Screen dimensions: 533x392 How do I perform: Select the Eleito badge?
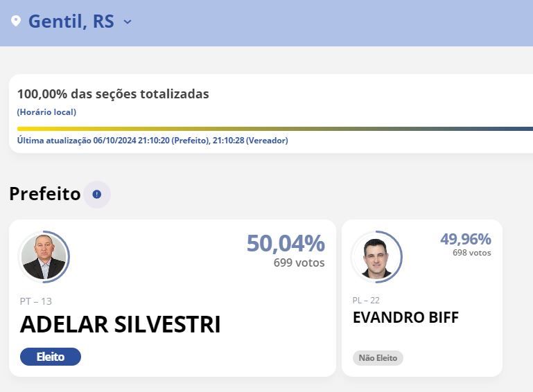coord(51,357)
